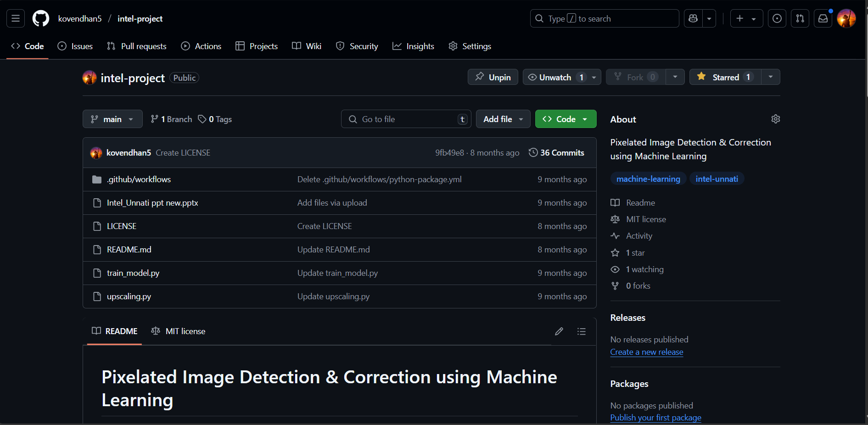Switch to the Security tab

coord(357,46)
